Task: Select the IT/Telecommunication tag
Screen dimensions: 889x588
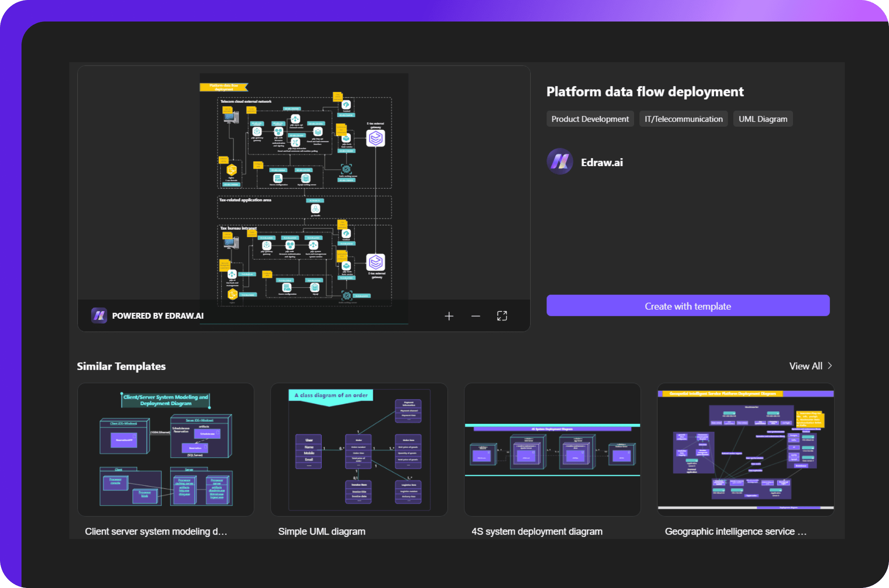Action: click(x=683, y=119)
